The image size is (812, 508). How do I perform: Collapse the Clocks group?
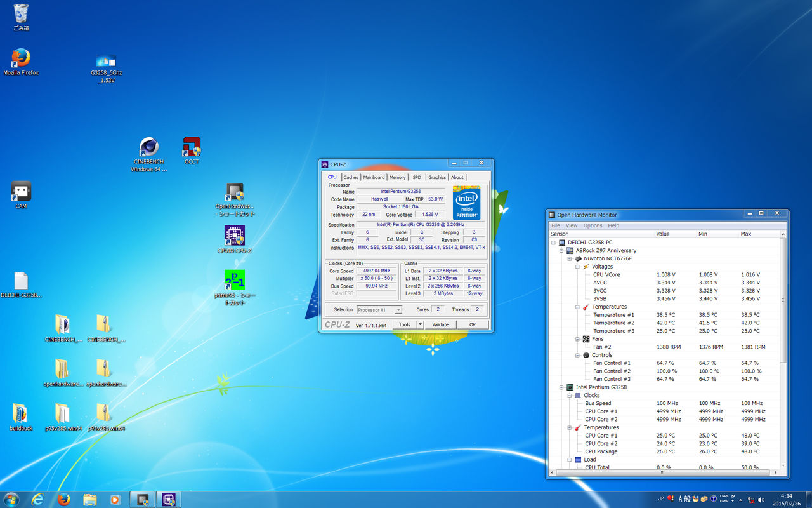click(x=570, y=396)
